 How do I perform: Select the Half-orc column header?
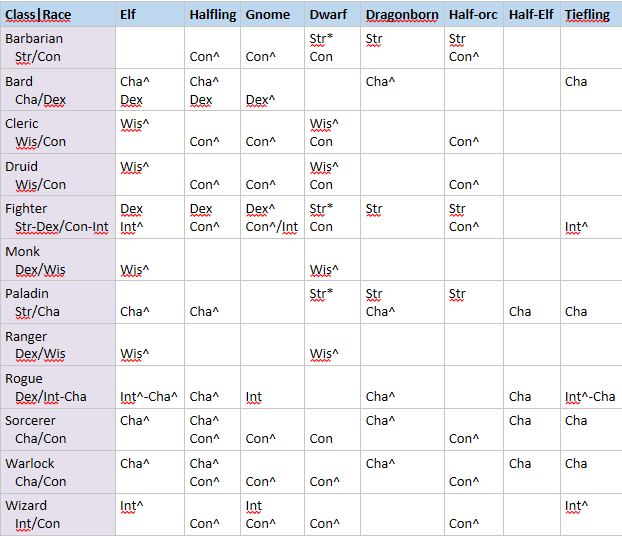click(x=473, y=15)
